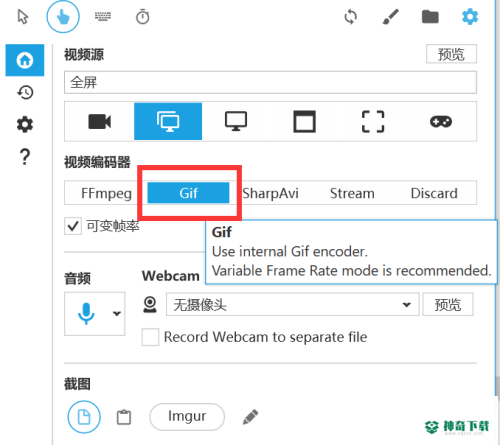500x445 pixels.
Task: Select the single screen monitor source
Action: tap(236, 122)
